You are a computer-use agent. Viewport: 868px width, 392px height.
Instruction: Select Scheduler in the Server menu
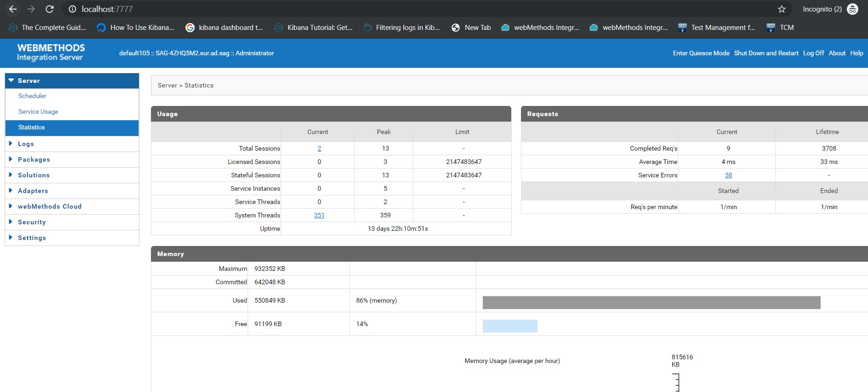pos(32,96)
